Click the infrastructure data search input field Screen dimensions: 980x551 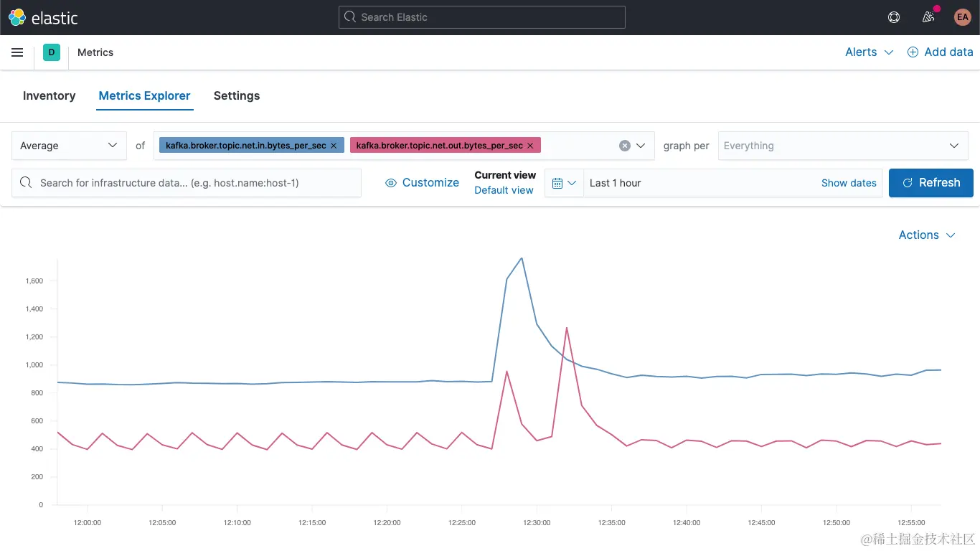(187, 183)
